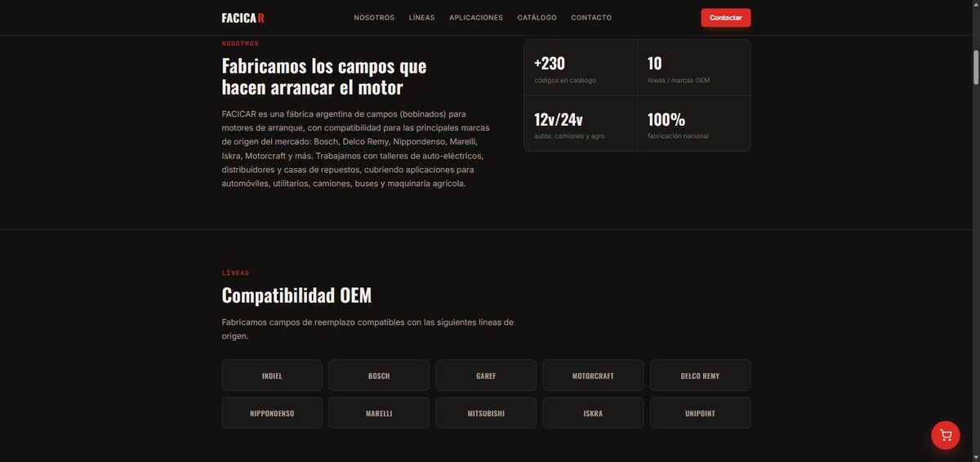The height and width of the screenshot is (462, 980).
Task: Click the GAREF brand card
Action: 486,375
